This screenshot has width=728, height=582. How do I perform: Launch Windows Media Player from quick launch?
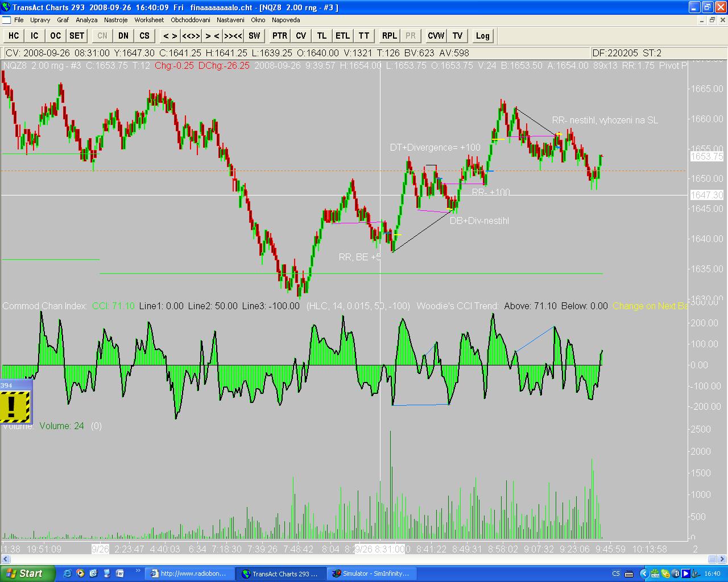click(80, 573)
